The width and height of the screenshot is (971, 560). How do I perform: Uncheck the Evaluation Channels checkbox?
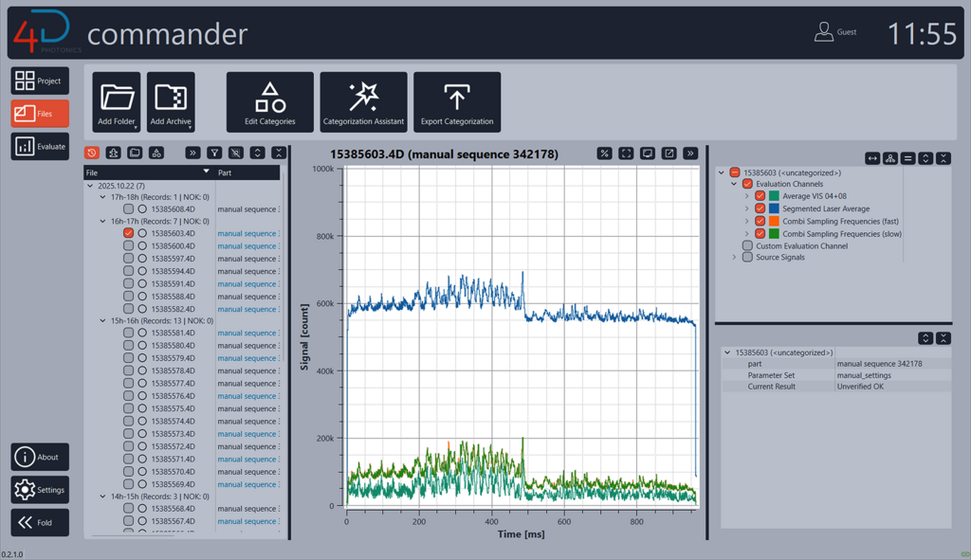click(x=747, y=184)
